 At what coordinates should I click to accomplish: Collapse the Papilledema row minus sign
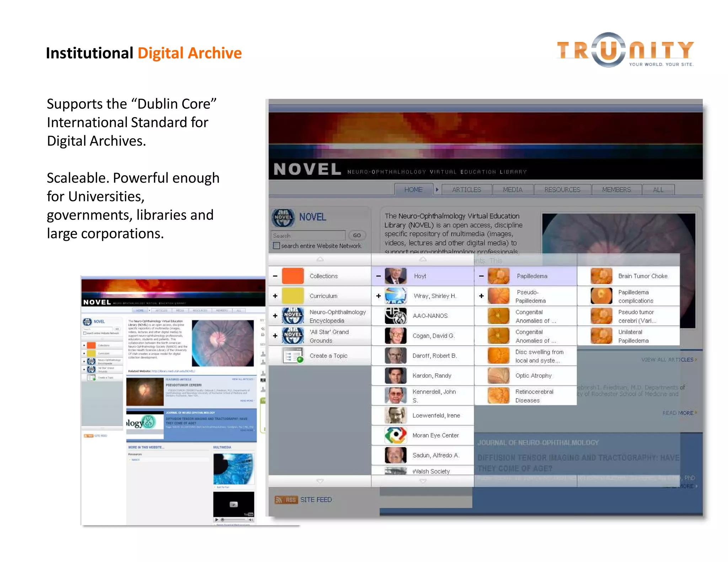click(481, 276)
